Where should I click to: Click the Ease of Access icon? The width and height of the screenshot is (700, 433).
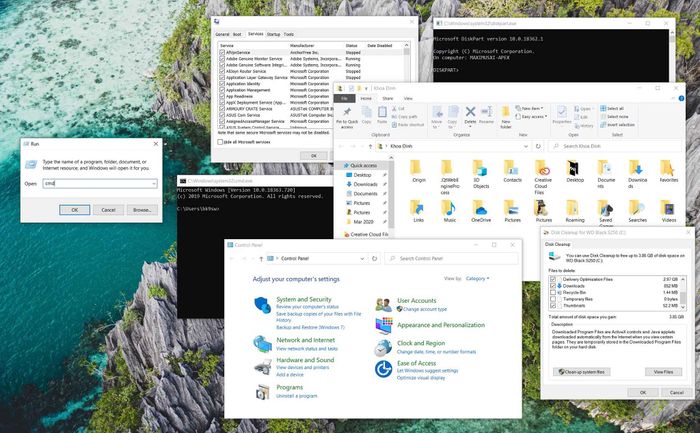(x=383, y=368)
